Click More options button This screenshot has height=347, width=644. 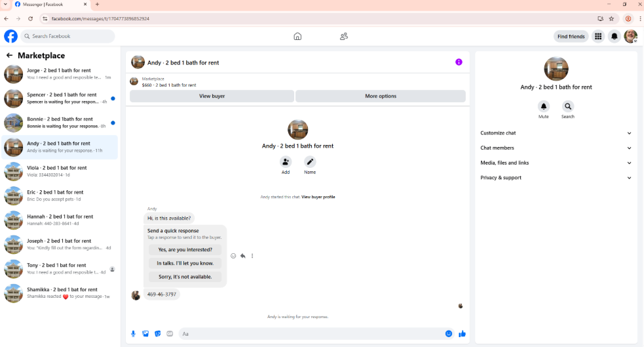click(381, 96)
